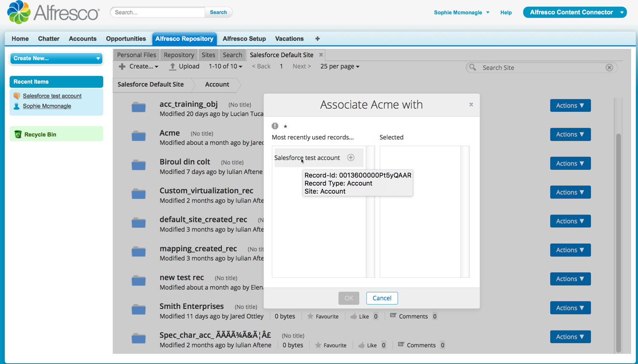Expand Actions menu for acc_training_obj
The width and height of the screenshot is (638, 364).
click(x=570, y=105)
